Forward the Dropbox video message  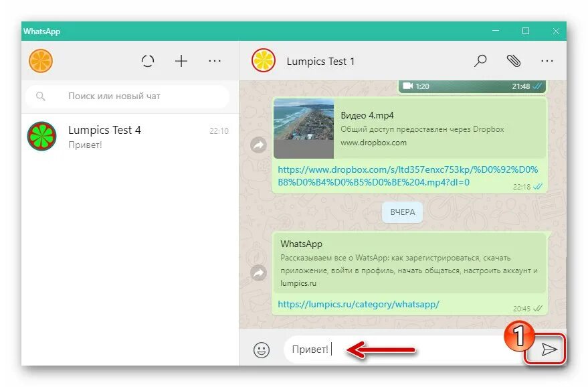pyautogui.click(x=258, y=145)
